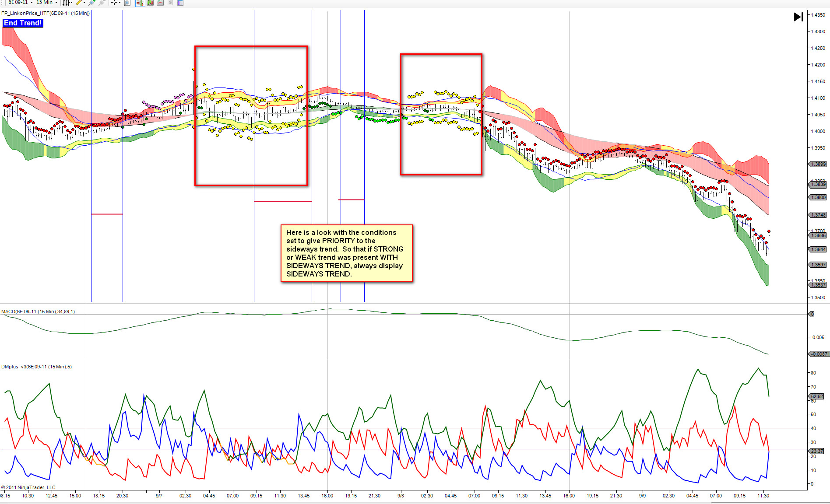Screen dimensions: 830x504
Task: Click the 1.3537 price marker
Action: [817, 285]
